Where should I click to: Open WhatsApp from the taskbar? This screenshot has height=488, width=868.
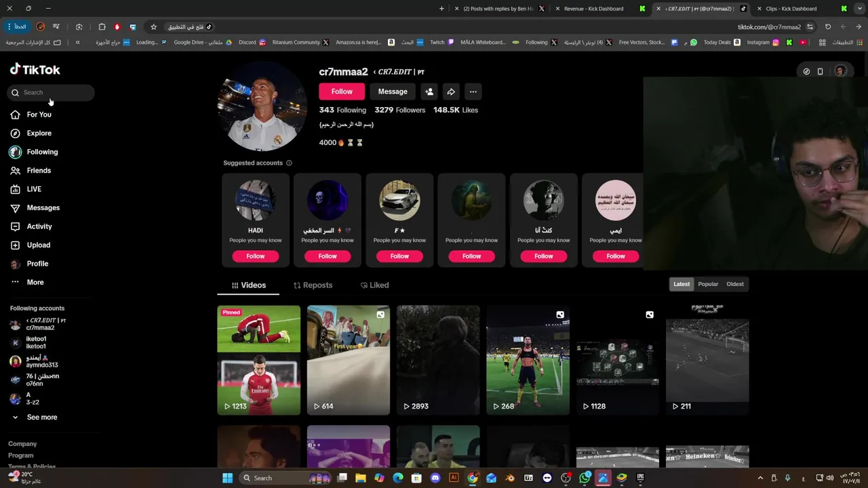[x=585, y=478]
